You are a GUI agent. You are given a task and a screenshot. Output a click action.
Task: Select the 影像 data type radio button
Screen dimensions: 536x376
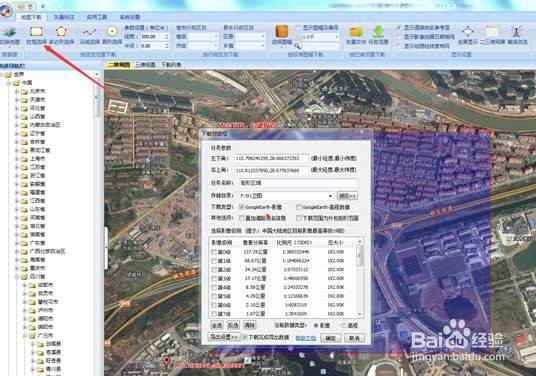(316, 325)
